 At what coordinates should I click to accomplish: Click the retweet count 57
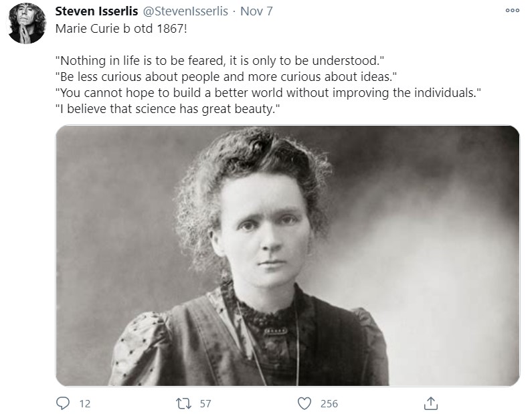(x=205, y=404)
